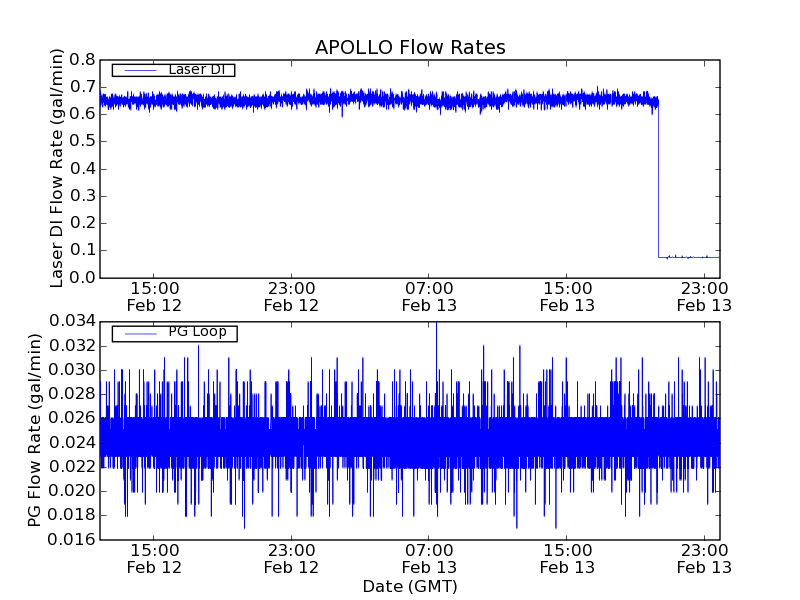Click the 0.0 tick label on Laser DI axis

click(x=83, y=278)
